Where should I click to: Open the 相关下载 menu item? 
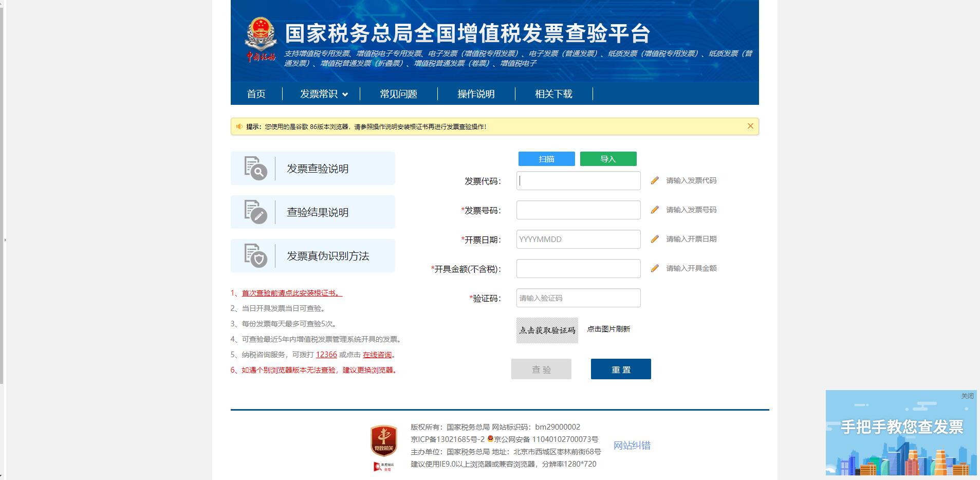pyautogui.click(x=553, y=94)
